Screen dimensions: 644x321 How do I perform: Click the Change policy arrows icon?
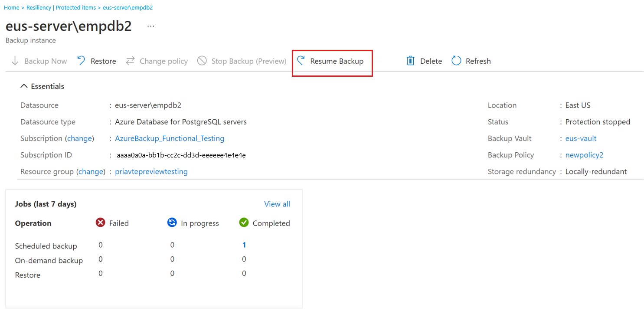[130, 61]
